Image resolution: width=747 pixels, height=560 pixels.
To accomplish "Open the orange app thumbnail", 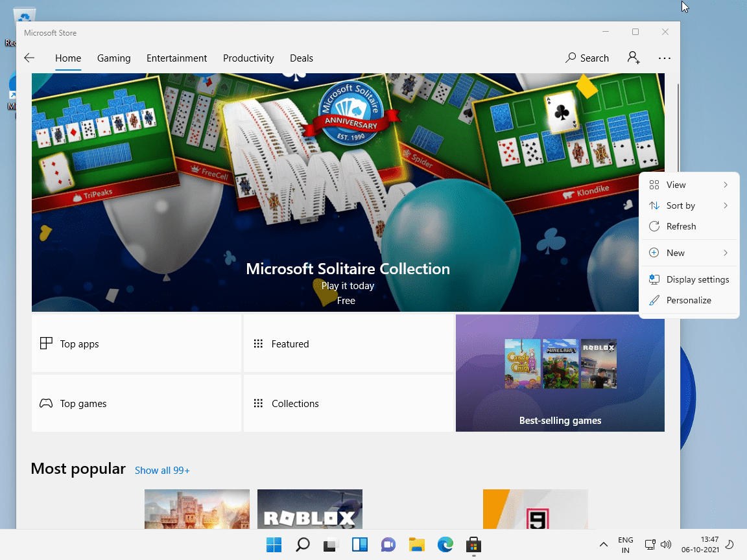I will pyautogui.click(x=536, y=509).
